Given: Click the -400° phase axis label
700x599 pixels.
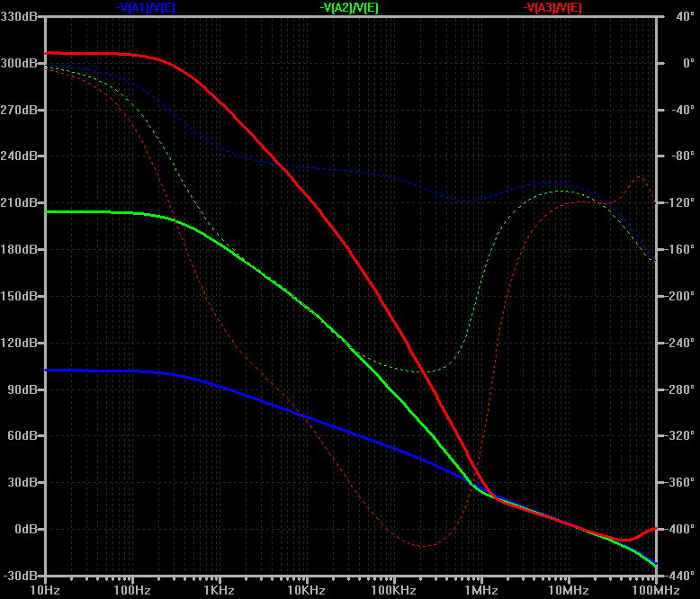Looking at the screenshot, I should pos(680,530).
